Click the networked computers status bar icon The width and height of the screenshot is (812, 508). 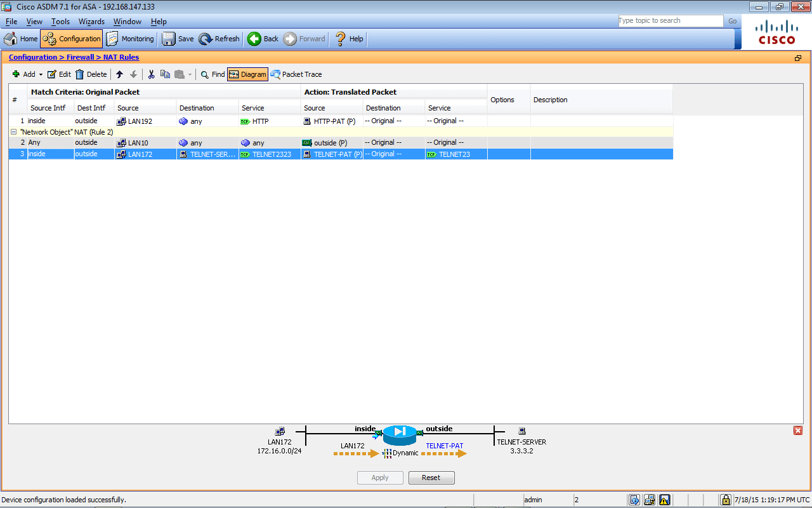650,500
